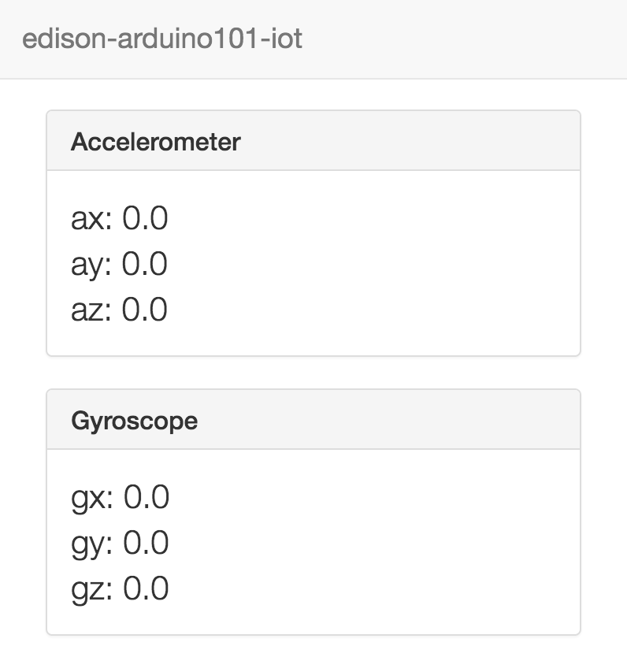
Task: Click the ax reading value 0.0
Action: click(x=145, y=218)
